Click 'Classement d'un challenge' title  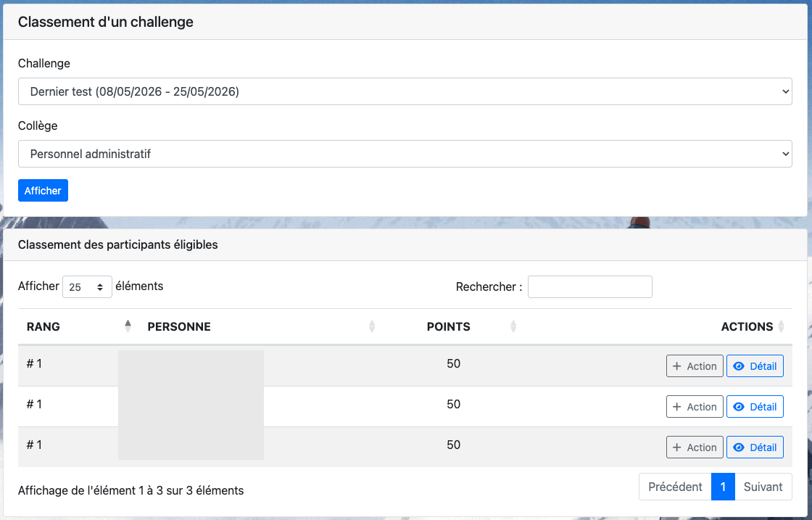pos(106,22)
